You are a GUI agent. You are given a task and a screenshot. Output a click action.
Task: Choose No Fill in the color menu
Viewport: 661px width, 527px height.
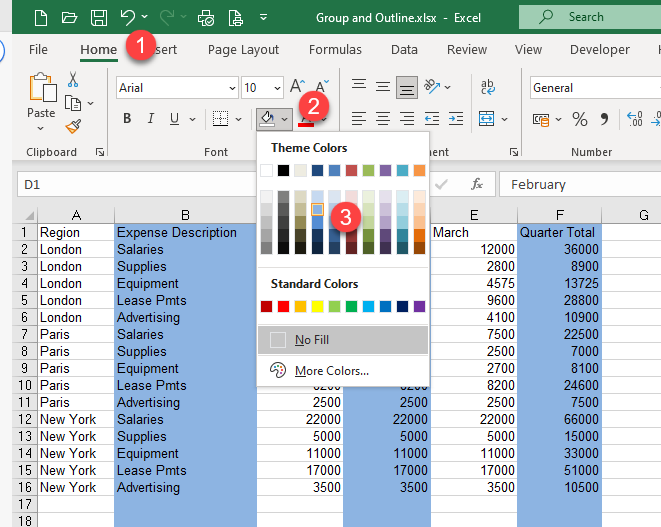[311, 340]
